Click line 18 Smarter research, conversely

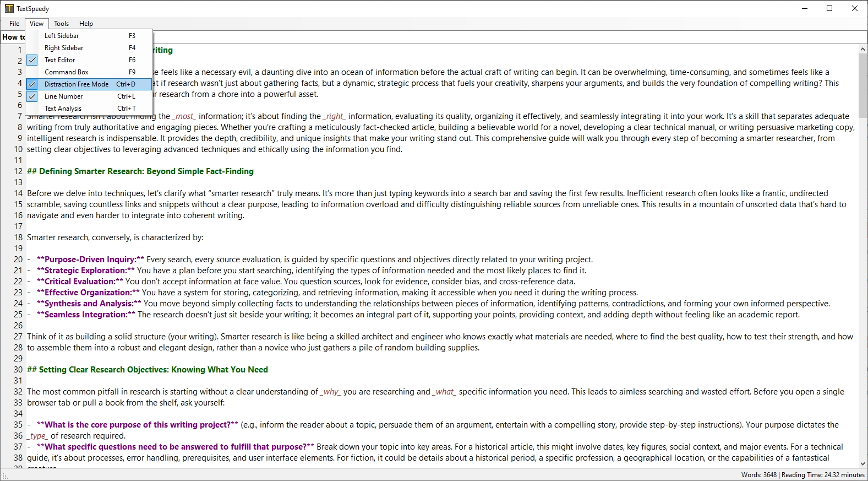coord(115,237)
